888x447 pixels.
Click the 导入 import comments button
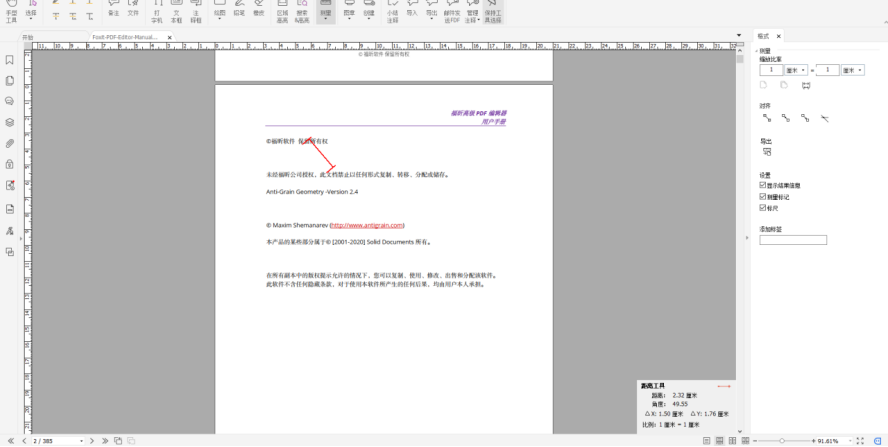[x=412, y=10]
